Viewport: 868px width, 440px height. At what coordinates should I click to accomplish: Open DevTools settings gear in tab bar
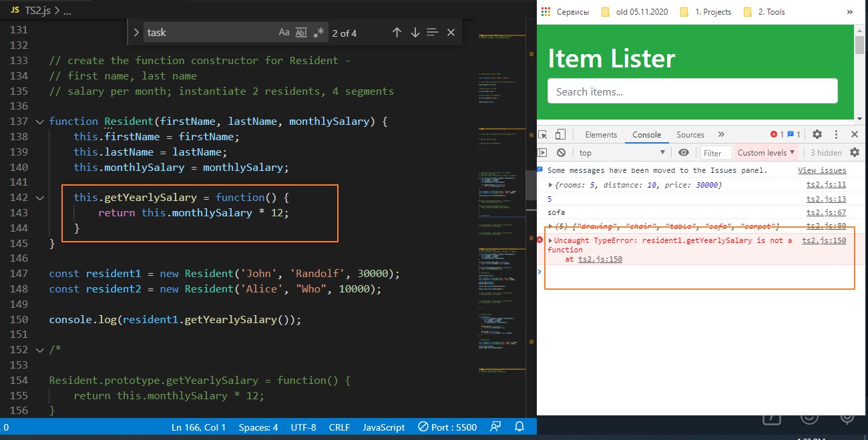click(817, 134)
